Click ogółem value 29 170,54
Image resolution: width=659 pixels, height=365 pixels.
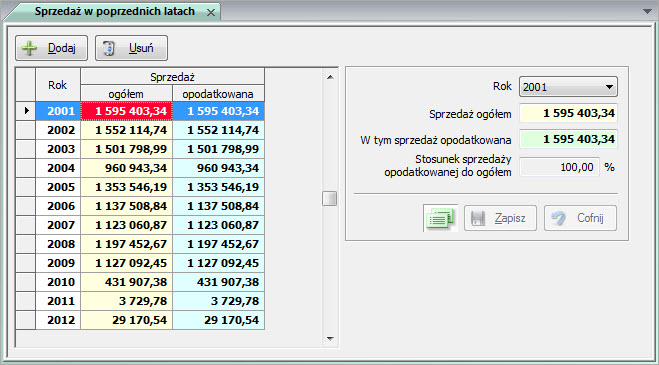(127, 320)
